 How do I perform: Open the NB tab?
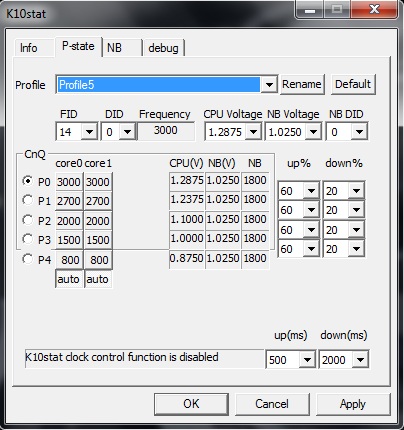114,48
